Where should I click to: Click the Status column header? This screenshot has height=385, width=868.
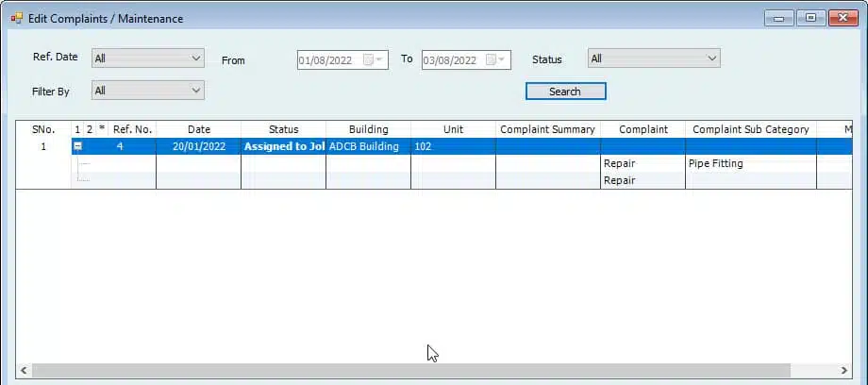[x=283, y=129]
